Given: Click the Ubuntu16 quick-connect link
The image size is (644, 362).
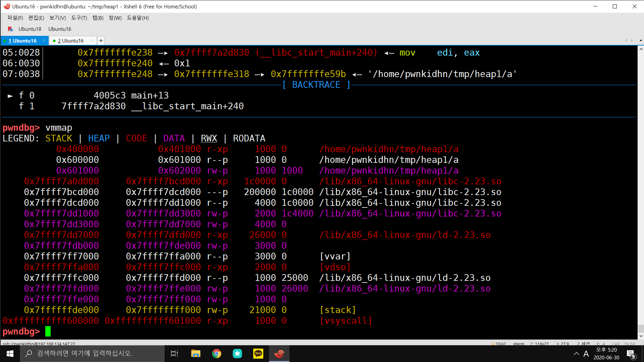Looking at the screenshot, I should click(60, 29).
